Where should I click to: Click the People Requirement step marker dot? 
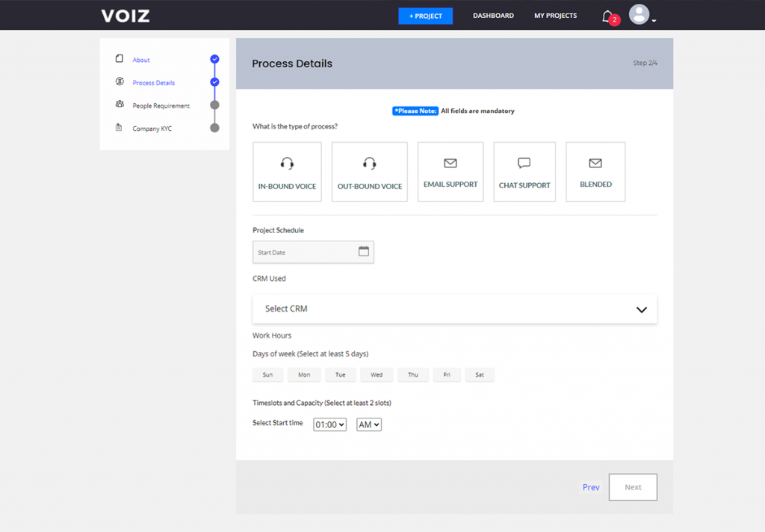click(x=214, y=105)
